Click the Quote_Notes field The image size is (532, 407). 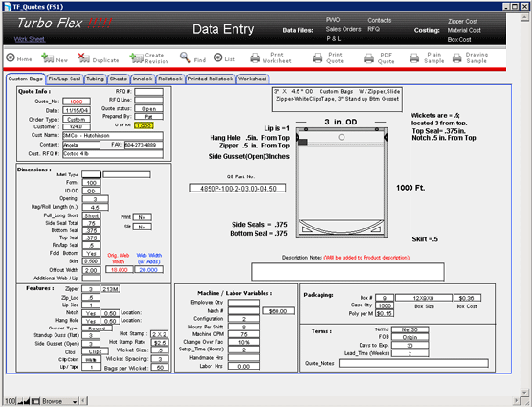pyautogui.click(x=413, y=363)
